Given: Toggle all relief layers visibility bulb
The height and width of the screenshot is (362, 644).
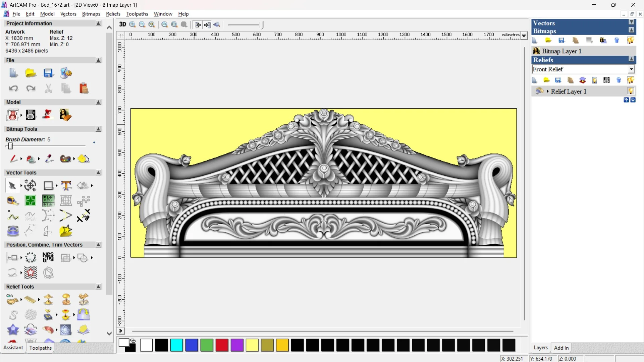Looking at the screenshot, I should tap(631, 80).
